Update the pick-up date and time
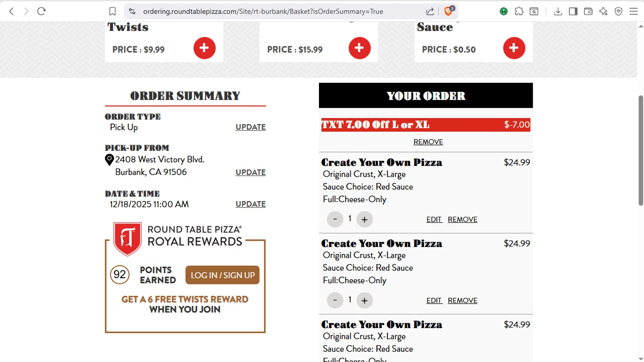 coord(250,204)
